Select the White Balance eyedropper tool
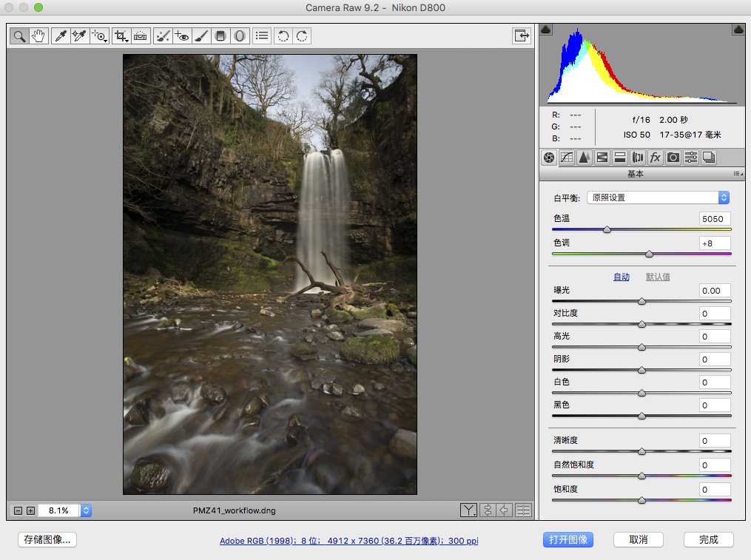This screenshot has height=560, width=751. pos(61,36)
